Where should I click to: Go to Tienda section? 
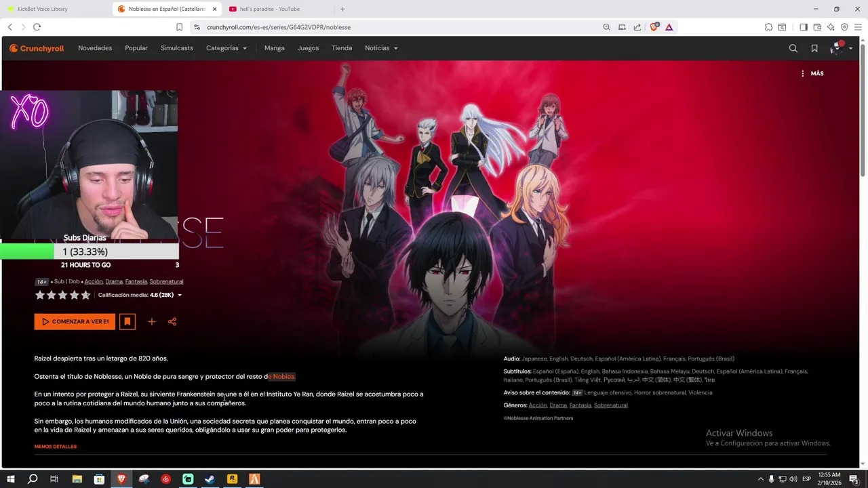click(x=342, y=48)
